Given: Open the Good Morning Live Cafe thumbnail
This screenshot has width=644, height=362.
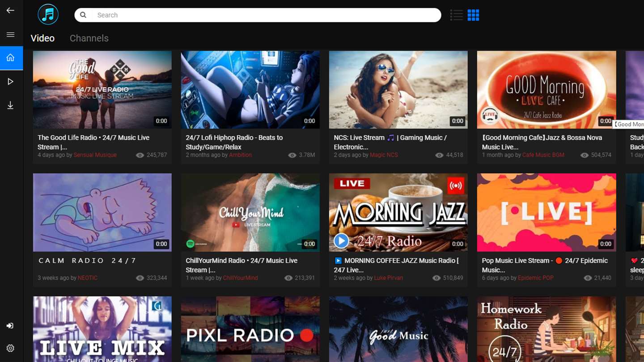Looking at the screenshot, I should 547,90.
